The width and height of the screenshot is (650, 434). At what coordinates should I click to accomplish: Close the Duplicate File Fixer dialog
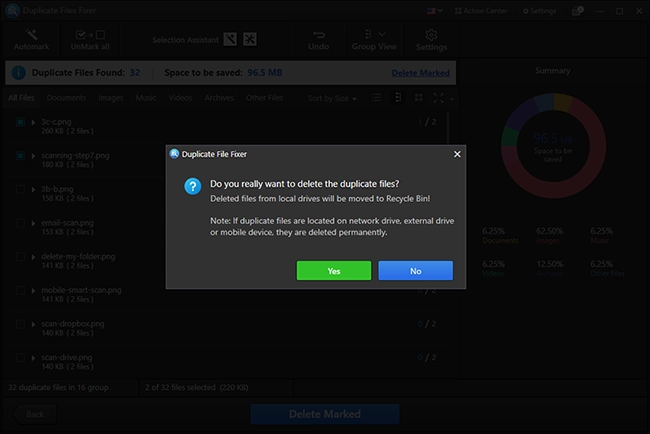(x=457, y=154)
